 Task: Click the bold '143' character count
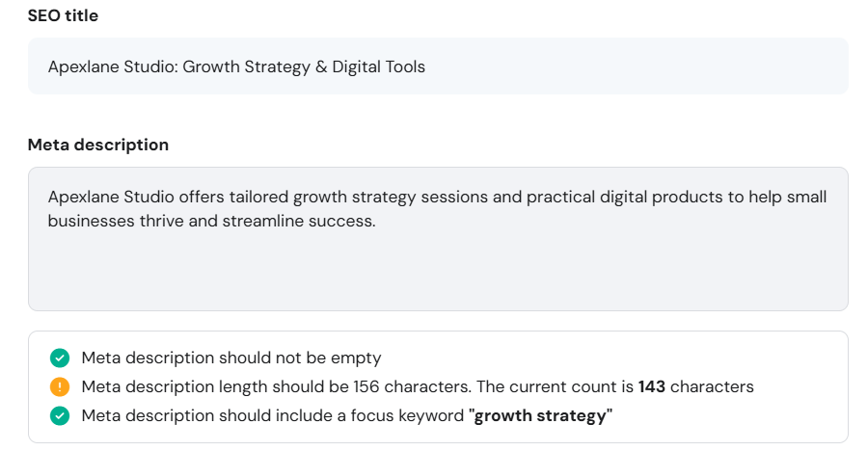(x=652, y=386)
